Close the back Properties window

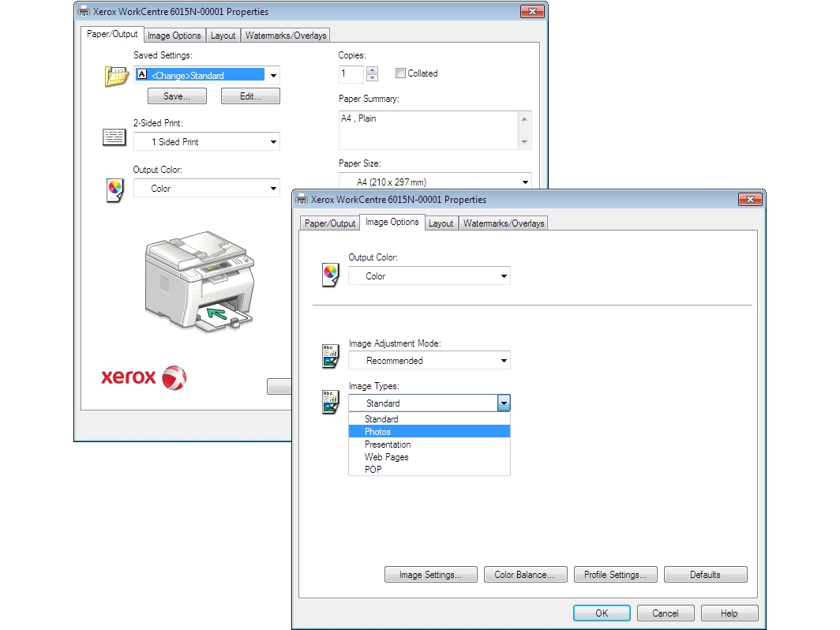click(532, 11)
